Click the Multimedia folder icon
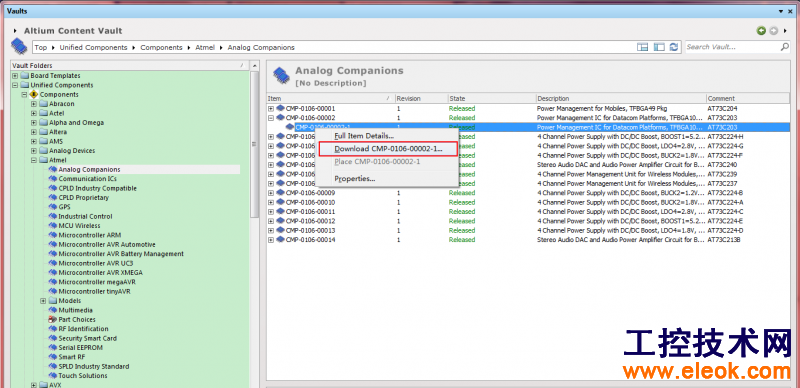This screenshot has height=388, width=800. click(53, 310)
